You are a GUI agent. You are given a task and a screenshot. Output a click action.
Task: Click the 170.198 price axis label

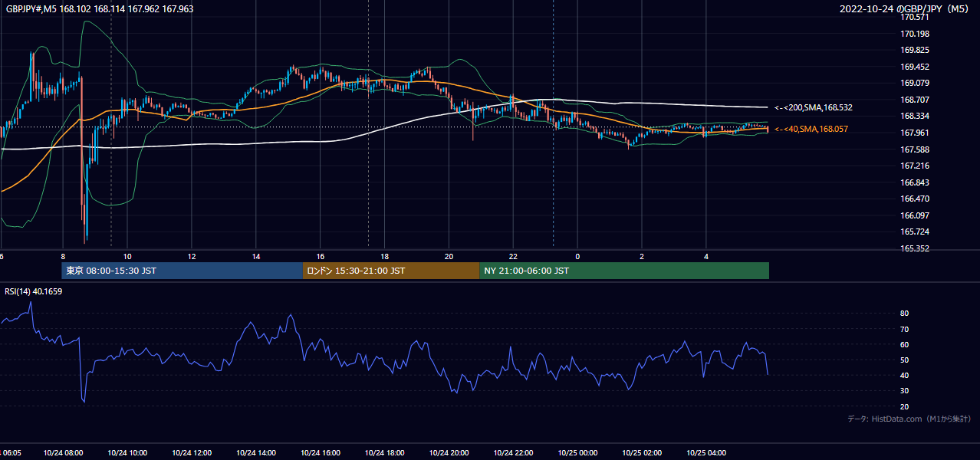915,34
